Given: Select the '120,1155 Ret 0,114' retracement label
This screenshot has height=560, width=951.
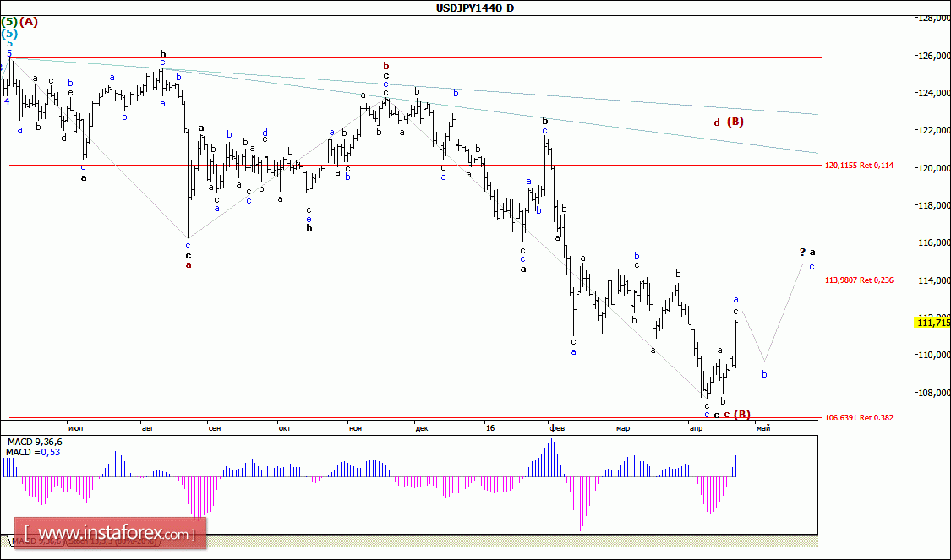Looking at the screenshot, I should point(859,165).
